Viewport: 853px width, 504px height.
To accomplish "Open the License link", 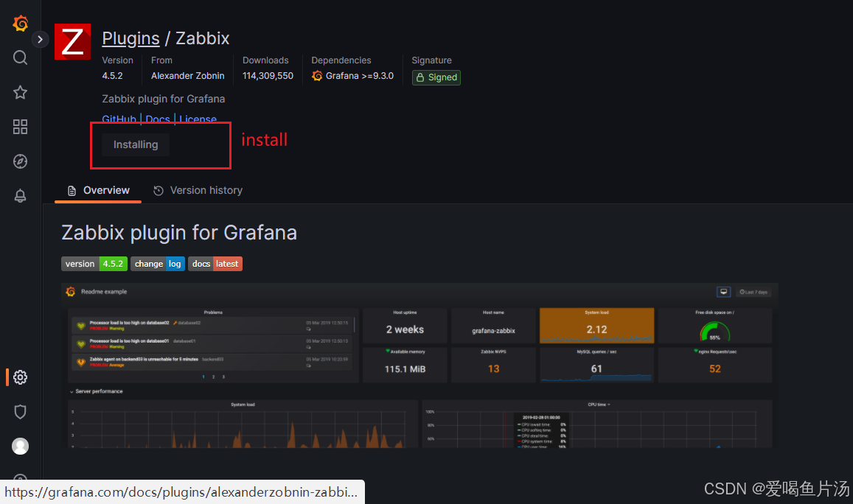I will tap(198, 119).
